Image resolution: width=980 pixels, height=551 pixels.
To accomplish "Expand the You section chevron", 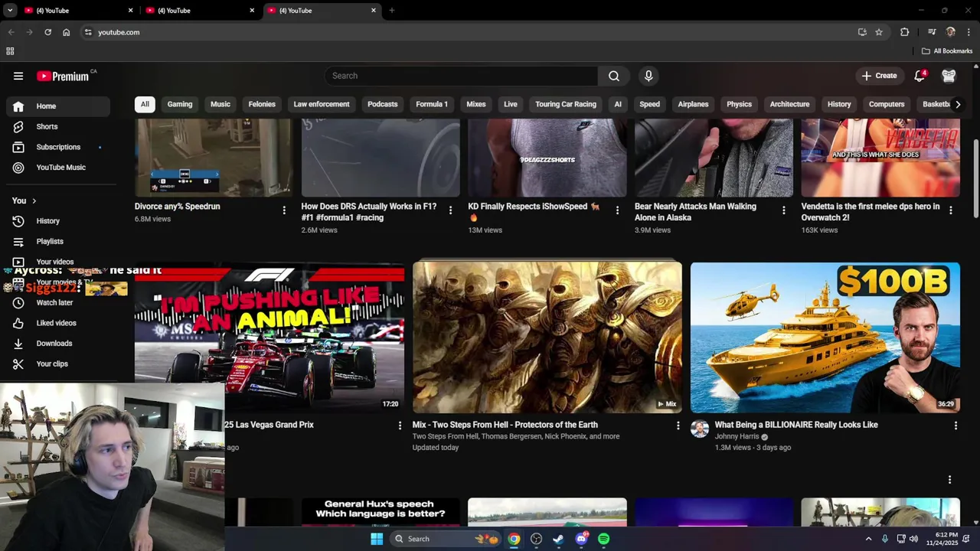I will (x=34, y=201).
